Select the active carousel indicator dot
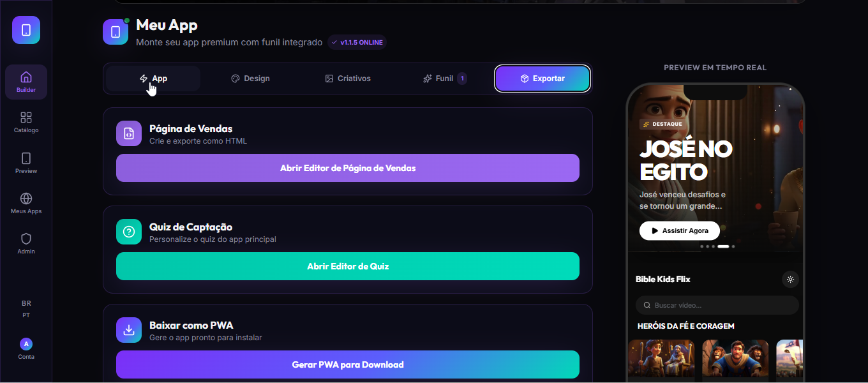Screen dimensions: 868x383 coord(723,246)
